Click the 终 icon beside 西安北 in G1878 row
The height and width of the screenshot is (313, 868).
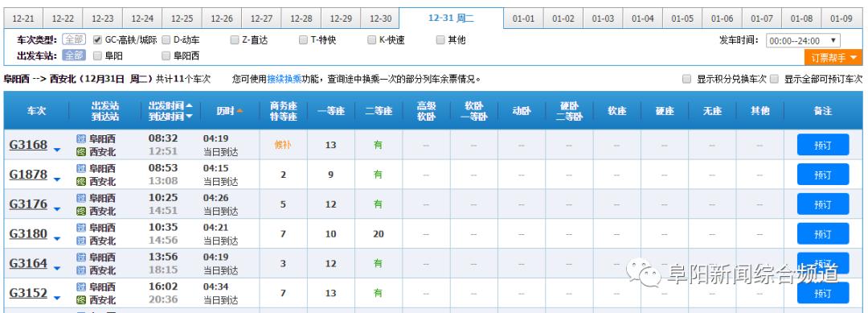(x=81, y=182)
